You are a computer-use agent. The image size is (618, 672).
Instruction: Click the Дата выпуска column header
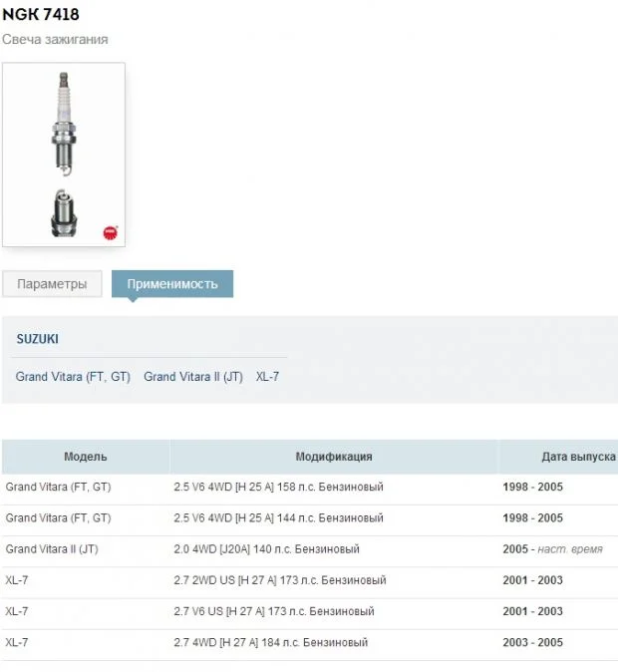point(578,457)
